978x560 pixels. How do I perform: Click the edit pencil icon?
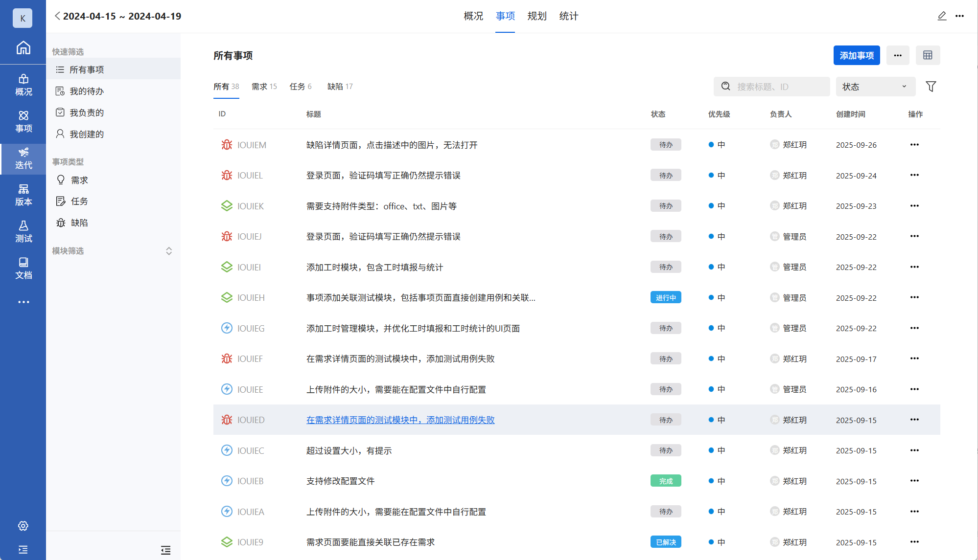click(x=942, y=16)
